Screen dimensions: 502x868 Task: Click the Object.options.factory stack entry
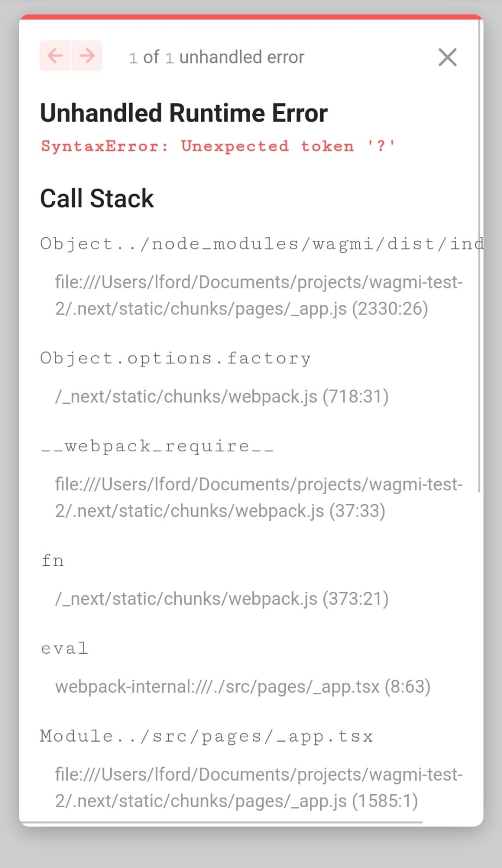point(175,358)
